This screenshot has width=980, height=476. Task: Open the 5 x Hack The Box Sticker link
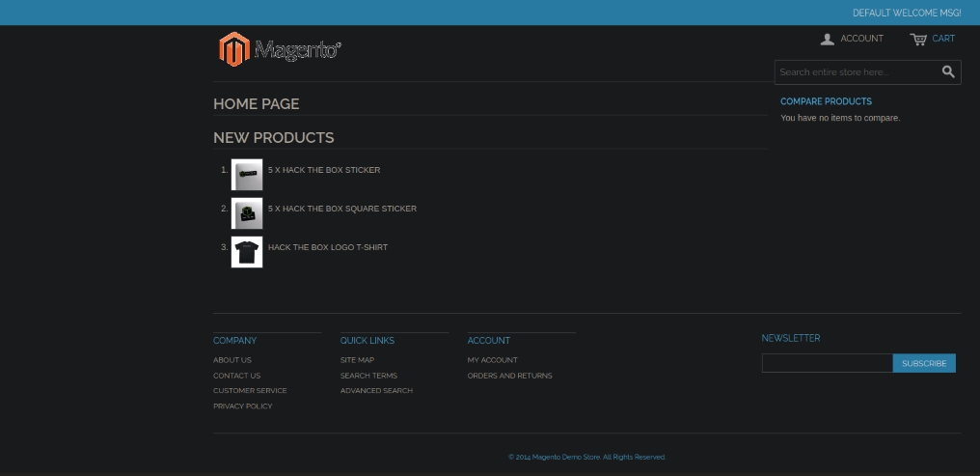pos(324,170)
